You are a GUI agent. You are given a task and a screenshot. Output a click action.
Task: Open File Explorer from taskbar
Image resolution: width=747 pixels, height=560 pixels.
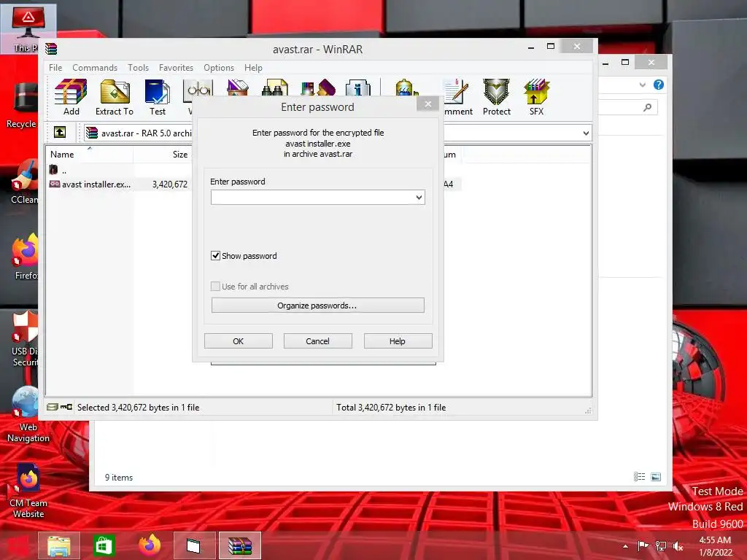tap(58, 545)
